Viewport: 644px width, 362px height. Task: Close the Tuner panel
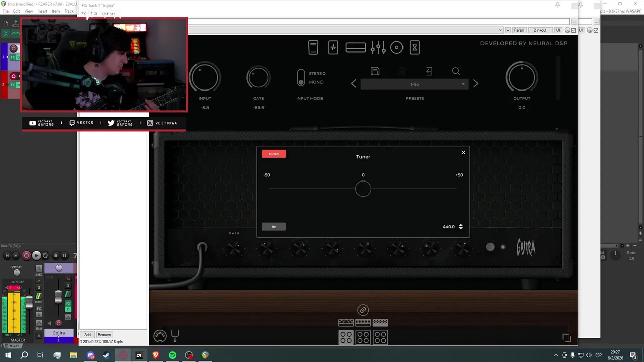click(x=463, y=152)
